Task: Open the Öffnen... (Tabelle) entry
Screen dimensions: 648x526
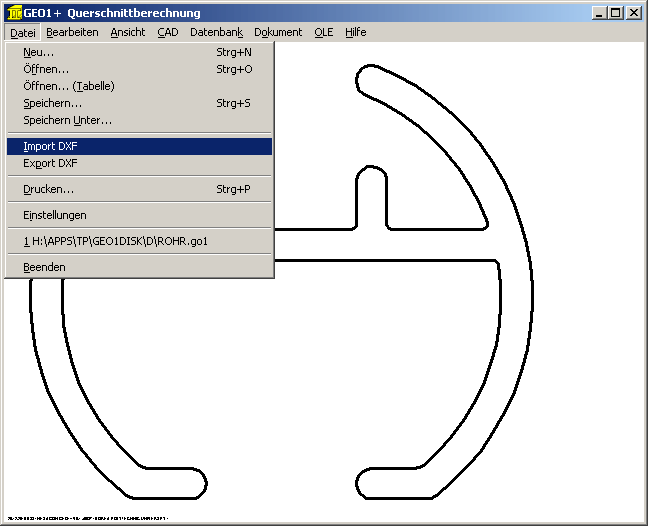Action: coord(68,86)
